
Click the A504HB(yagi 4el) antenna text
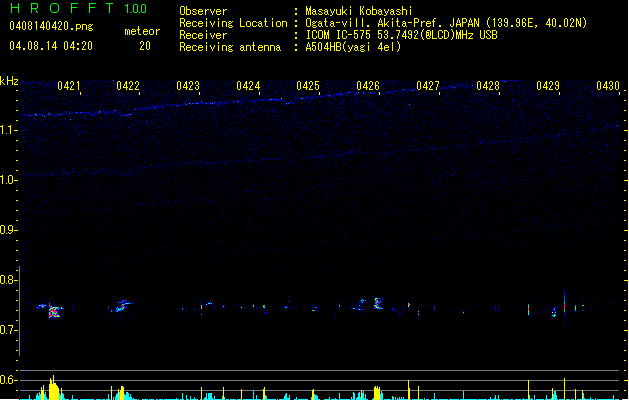tap(353, 47)
